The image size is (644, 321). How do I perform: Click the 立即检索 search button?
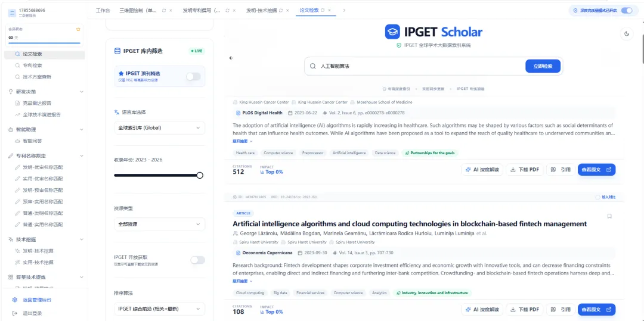click(543, 66)
